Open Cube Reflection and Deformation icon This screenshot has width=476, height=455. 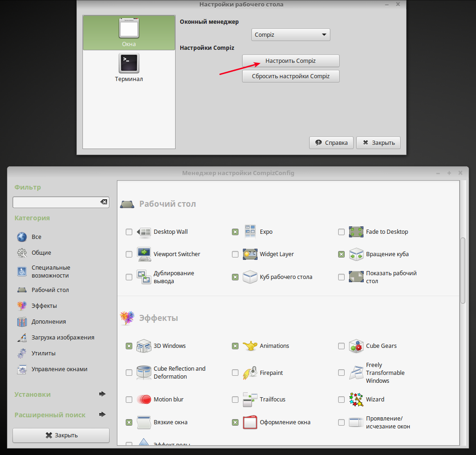[x=143, y=373]
